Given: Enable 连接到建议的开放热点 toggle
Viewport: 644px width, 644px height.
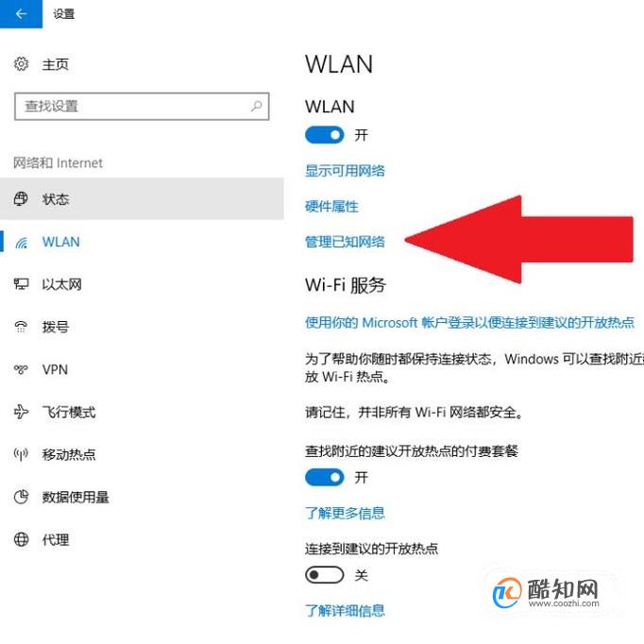Looking at the screenshot, I should 325,574.
